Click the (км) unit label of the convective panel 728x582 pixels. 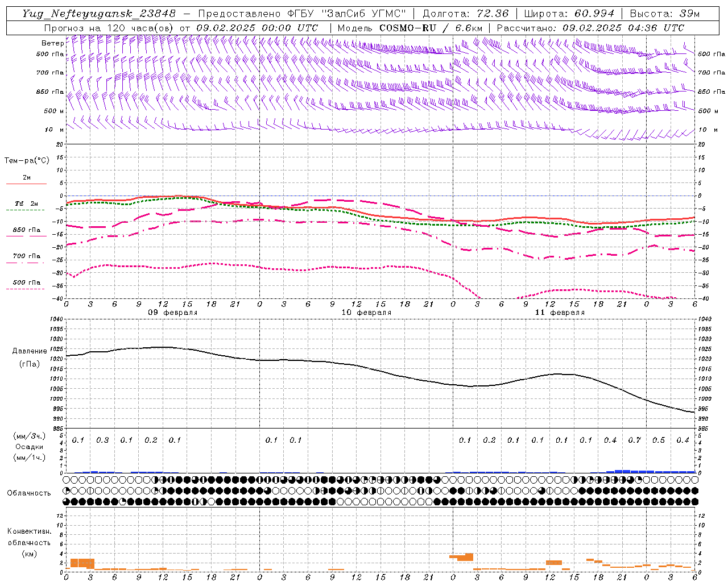29,554
